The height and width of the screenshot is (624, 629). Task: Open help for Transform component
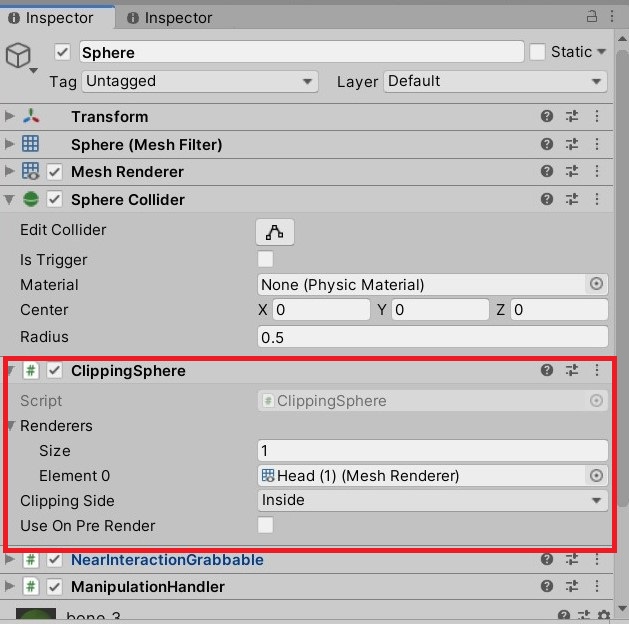tap(547, 116)
